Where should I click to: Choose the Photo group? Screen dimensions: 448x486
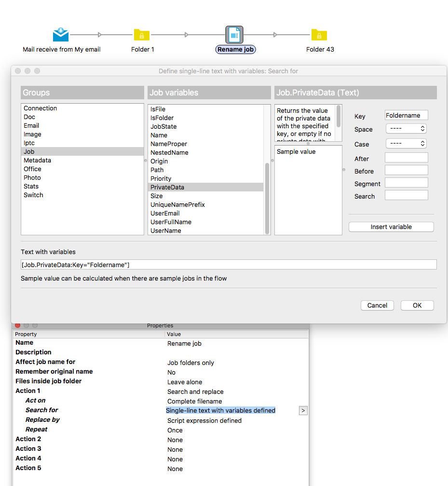point(32,177)
